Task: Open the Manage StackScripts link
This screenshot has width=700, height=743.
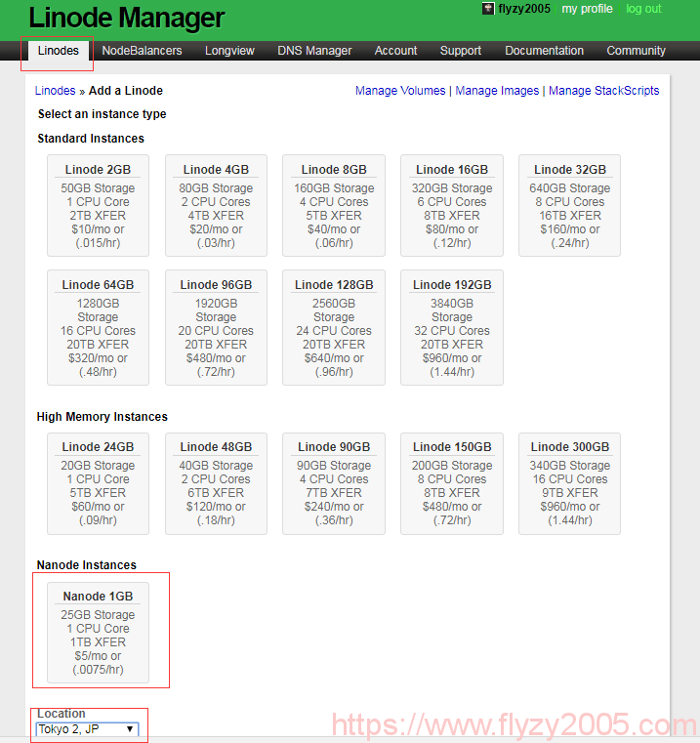Action: click(603, 91)
